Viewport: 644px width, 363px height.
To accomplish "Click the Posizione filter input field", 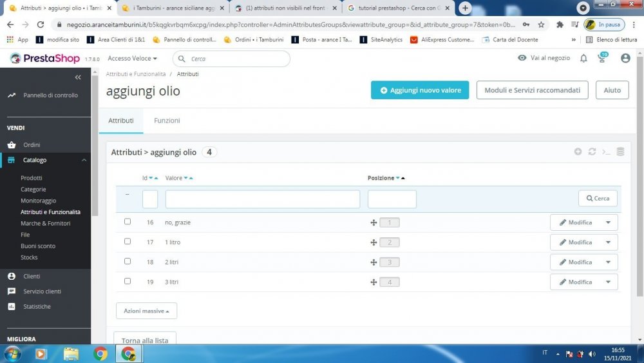I will pyautogui.click(x=392, y=199).
